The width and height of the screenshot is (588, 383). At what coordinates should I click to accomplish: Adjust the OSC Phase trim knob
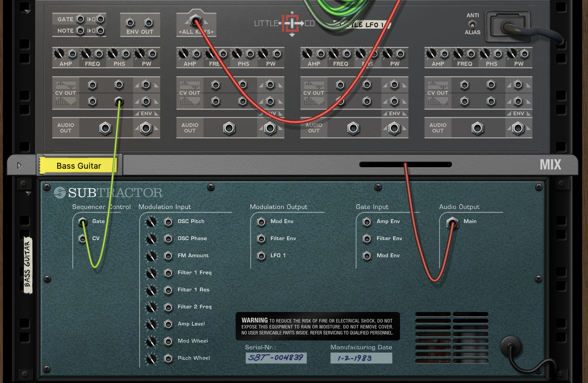[152, 239]
